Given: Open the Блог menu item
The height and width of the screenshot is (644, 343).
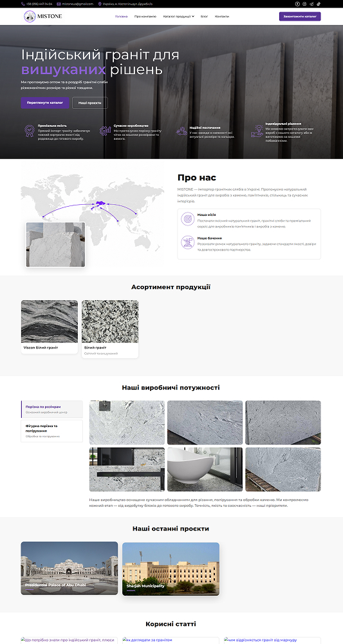Looking at the screenshot, I should (x=205, y=17).
